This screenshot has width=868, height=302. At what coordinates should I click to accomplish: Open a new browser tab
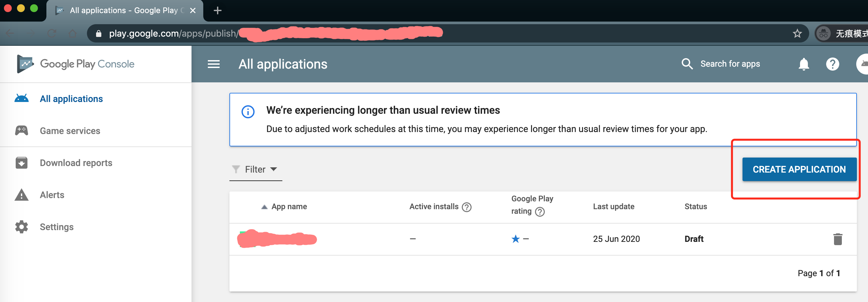tap(217, 10)
